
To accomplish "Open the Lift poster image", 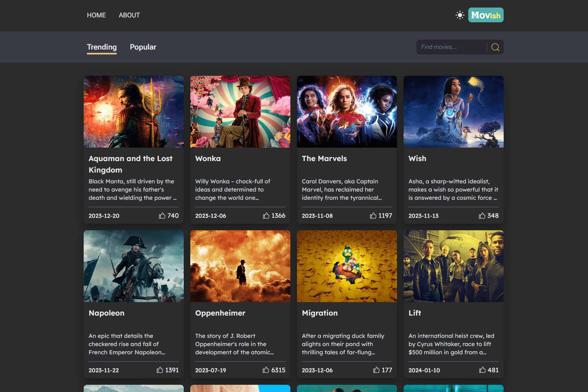I will pyautogui.click(x=453, y=266).
